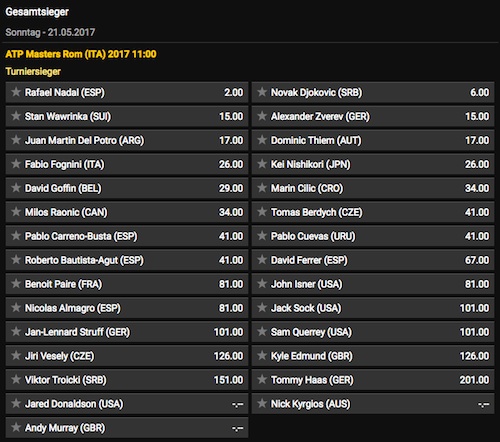
Task: Star Tomas Berdych
Action: coord(262,212)
